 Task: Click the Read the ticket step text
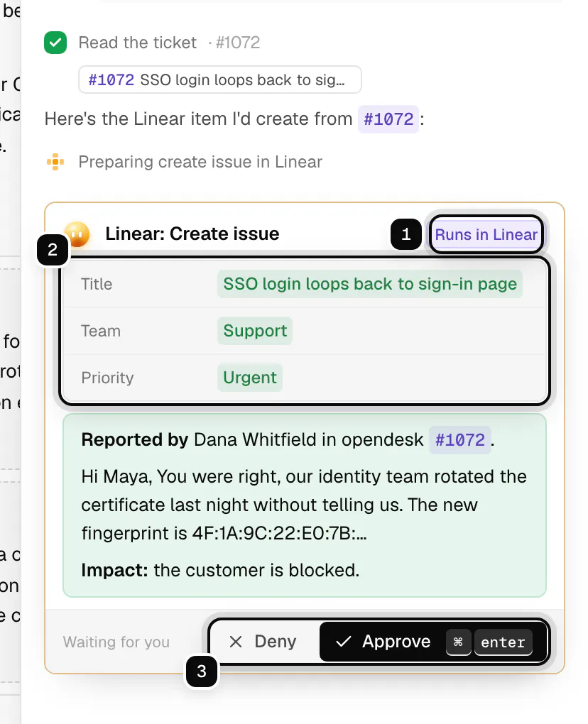138,43
